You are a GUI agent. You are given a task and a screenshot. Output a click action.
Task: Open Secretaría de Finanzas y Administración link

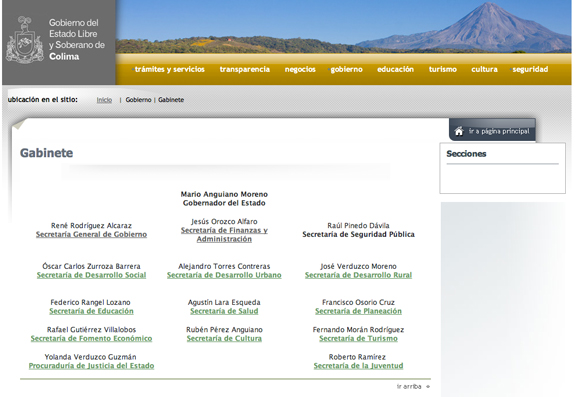pyautogui.click(x=224, y=235)
